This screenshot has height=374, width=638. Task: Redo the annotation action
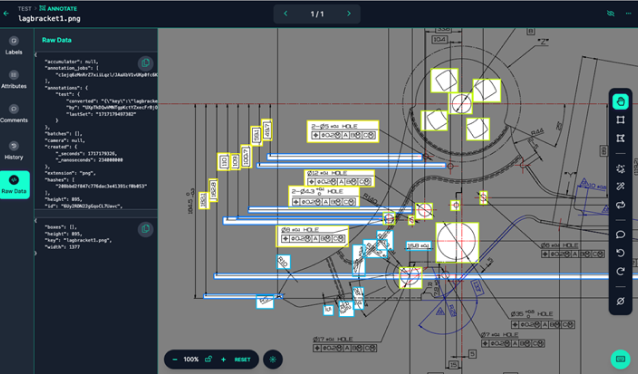(620, 271)
